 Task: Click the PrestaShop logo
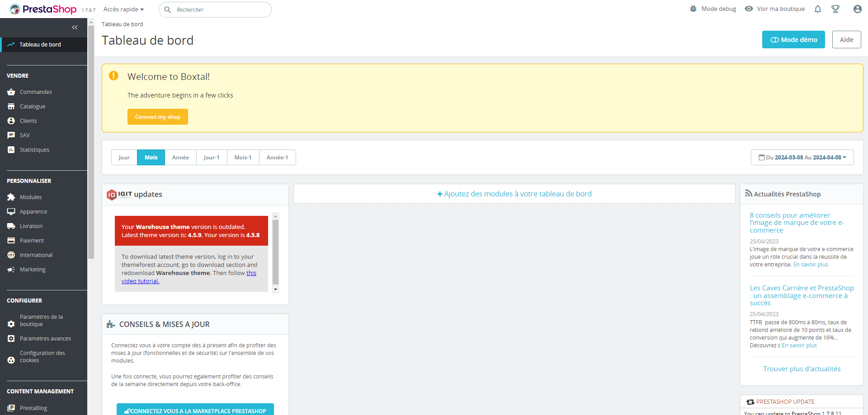pos(43,9)
